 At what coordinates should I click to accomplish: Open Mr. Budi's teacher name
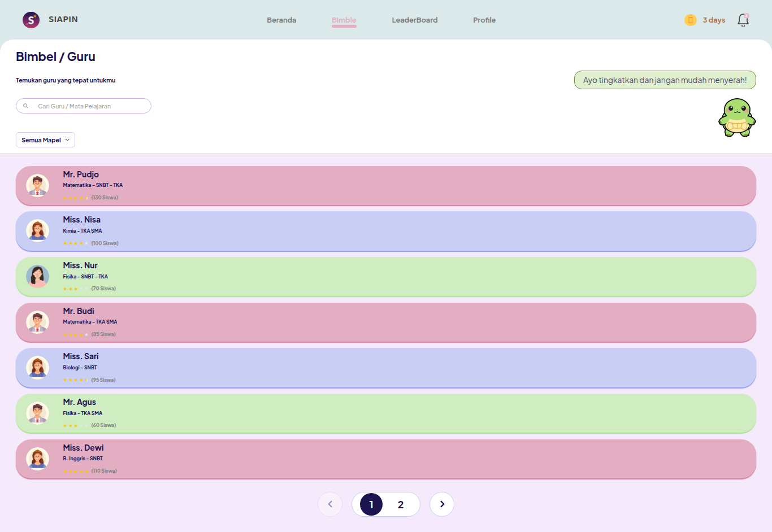79,311
